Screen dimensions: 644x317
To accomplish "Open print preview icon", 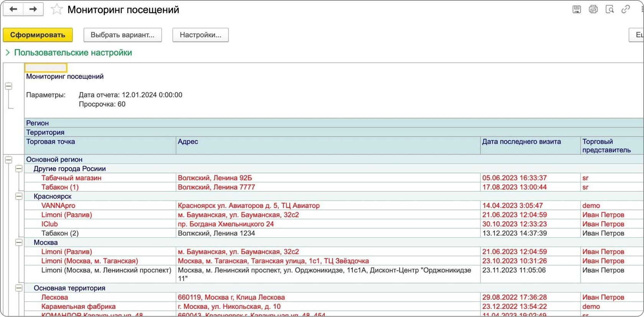I will click(609, 9).
